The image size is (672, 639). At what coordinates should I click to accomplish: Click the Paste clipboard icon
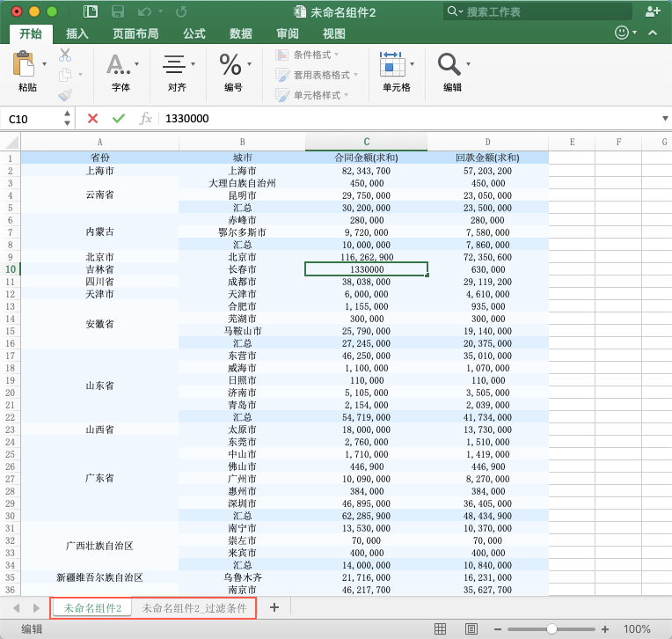click(24, 64)
